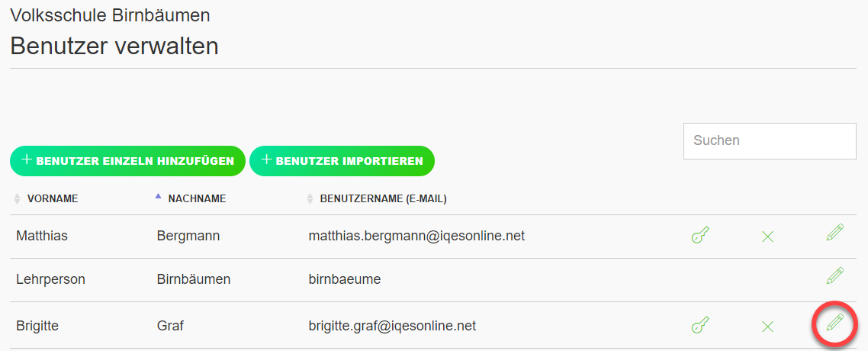Open edit pencil for Brigitte Graf
The width and height of the screenshot is (868, 351).
(834, 322)
